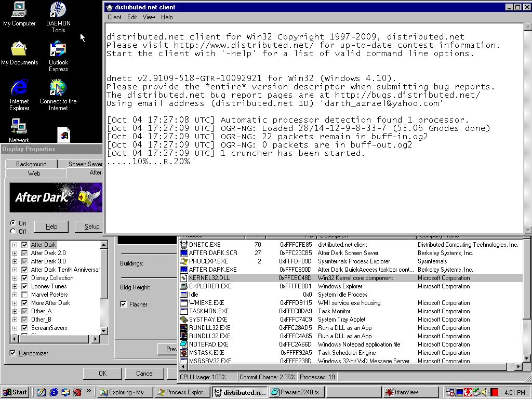The image size is (532, 399).
Task: Toggle the Flasher checkbox
Action: point(123,304)
